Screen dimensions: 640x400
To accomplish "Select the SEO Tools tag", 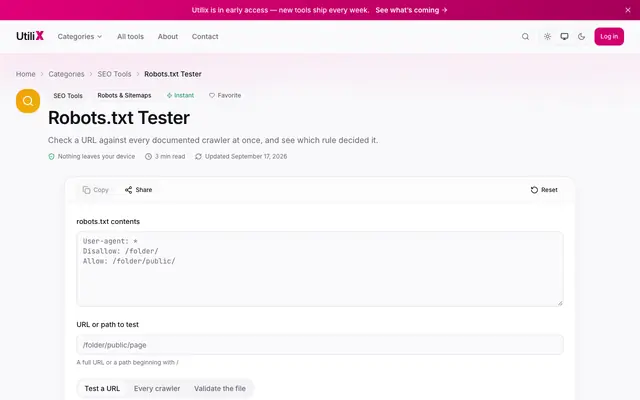I will tap(68, 96).
